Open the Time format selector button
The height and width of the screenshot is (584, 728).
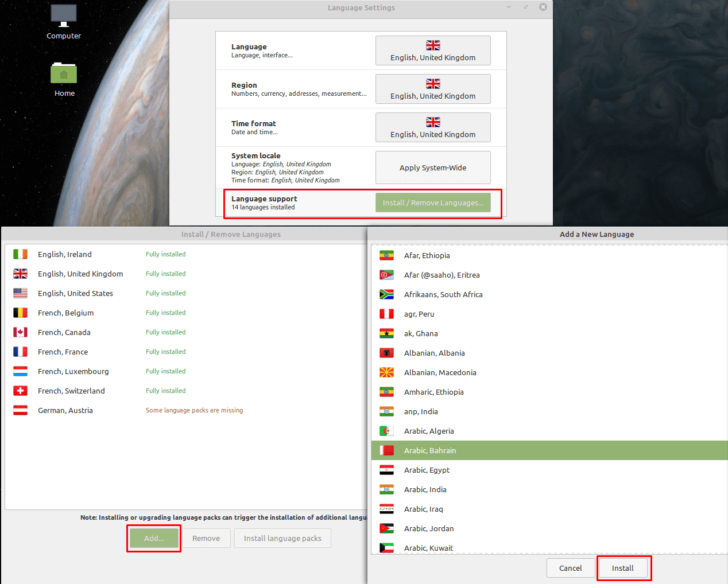click(x=433, y=127)
